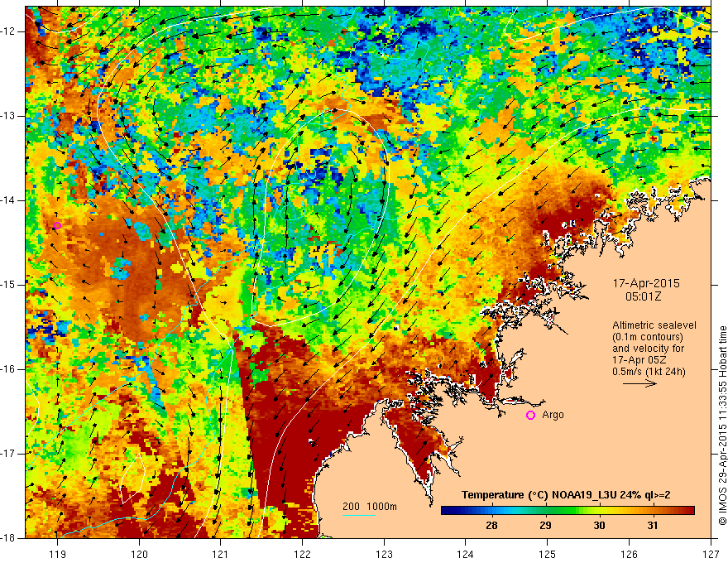This screenshot has height=563, width=728.
Task: Click the 'and velocity for' caption line
Action: point(648,349)
